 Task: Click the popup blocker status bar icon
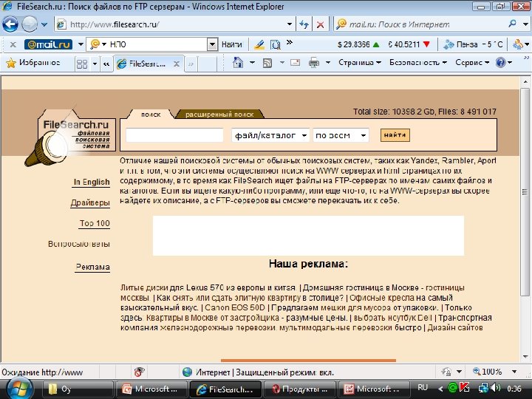[139, 372]
